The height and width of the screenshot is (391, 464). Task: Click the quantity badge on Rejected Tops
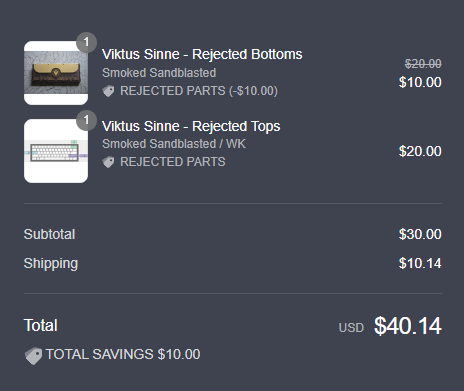(x=86, y=120)
